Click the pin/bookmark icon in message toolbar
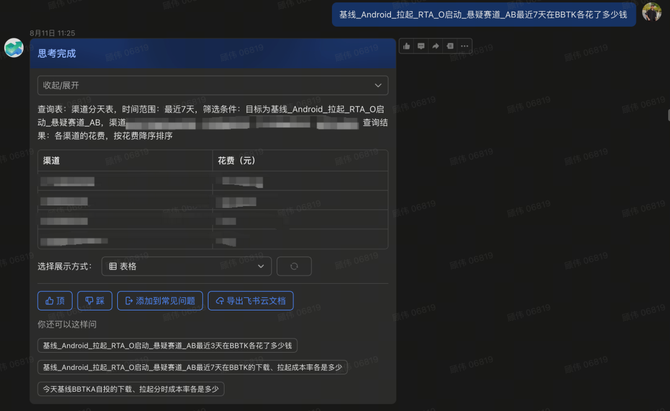Viewport: 670px width, 411px height. (x=451, y=46)
